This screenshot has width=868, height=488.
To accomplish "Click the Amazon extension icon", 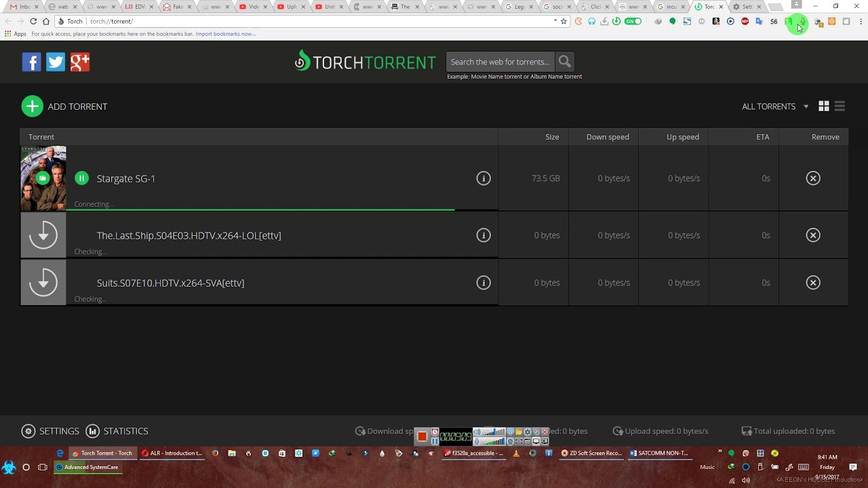I will pos(715,21).
